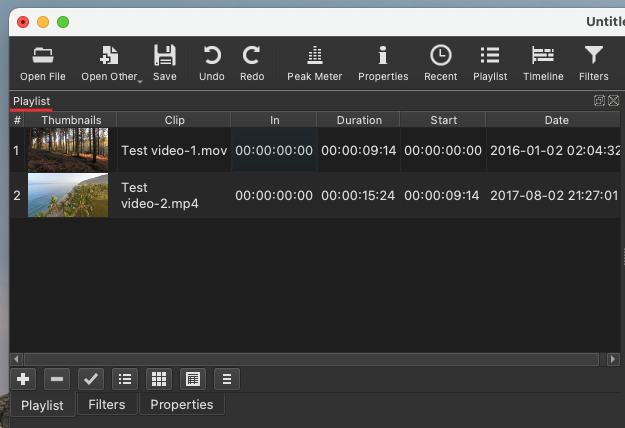Toggle the Filters panel from toolbar
Viewport: 625px width, 428px height.
pos(594,62)
